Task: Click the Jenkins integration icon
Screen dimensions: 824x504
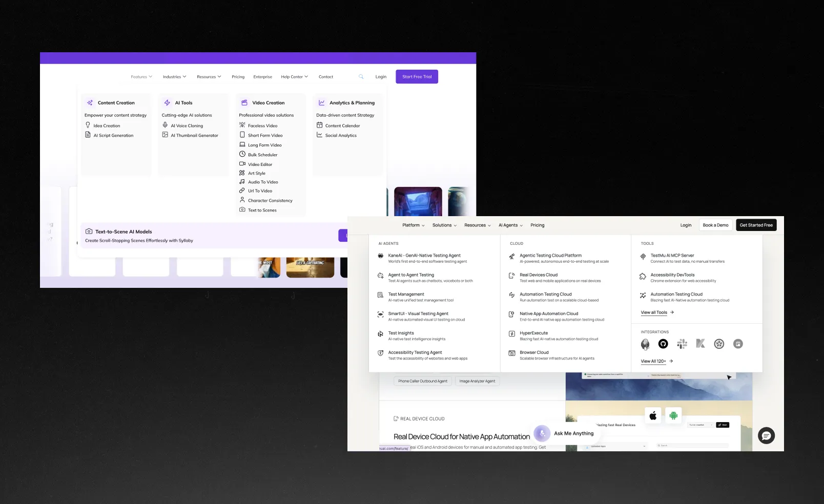Action: pyautogui.click(x=645, y=344)
